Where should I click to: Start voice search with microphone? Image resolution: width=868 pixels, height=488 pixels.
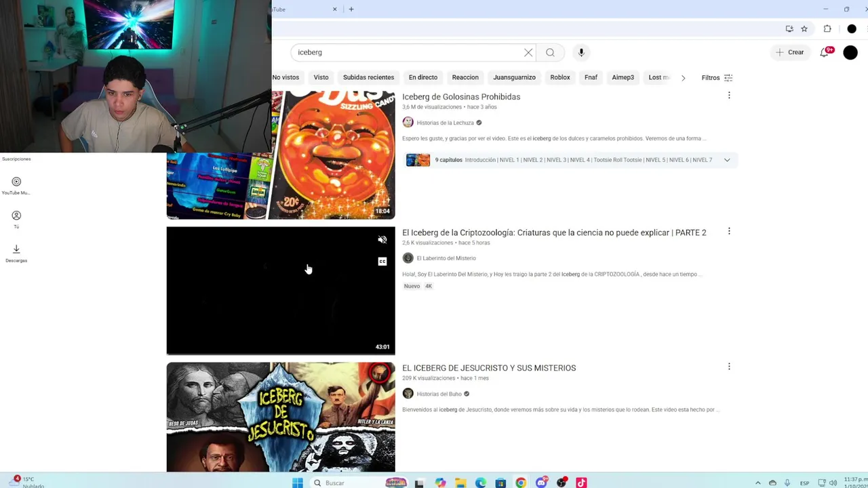pyautogui.click(x=581, y=52)
